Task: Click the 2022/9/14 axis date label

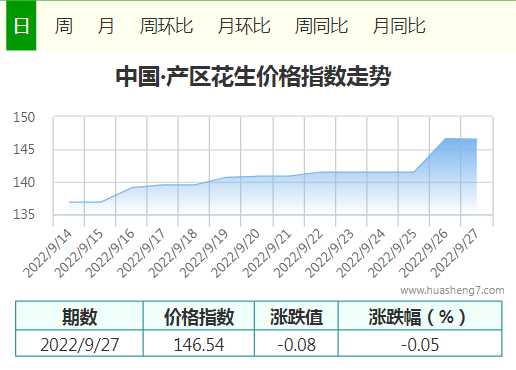Action: [x=48, y=253]
